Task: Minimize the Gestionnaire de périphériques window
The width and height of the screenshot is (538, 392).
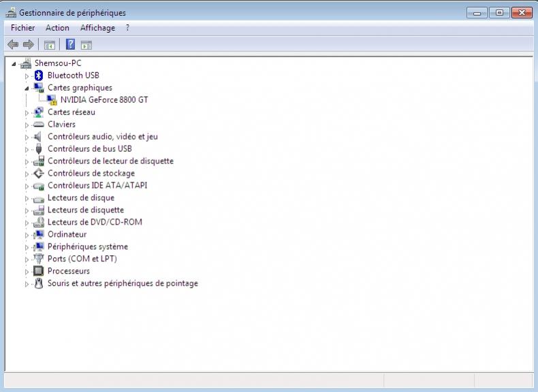Action: click(477, 13)
